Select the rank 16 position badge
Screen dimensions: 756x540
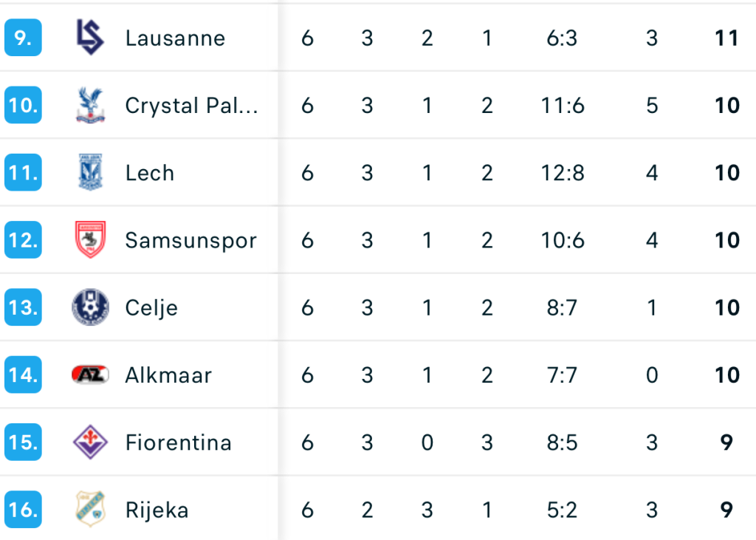[x=23, y=510]
